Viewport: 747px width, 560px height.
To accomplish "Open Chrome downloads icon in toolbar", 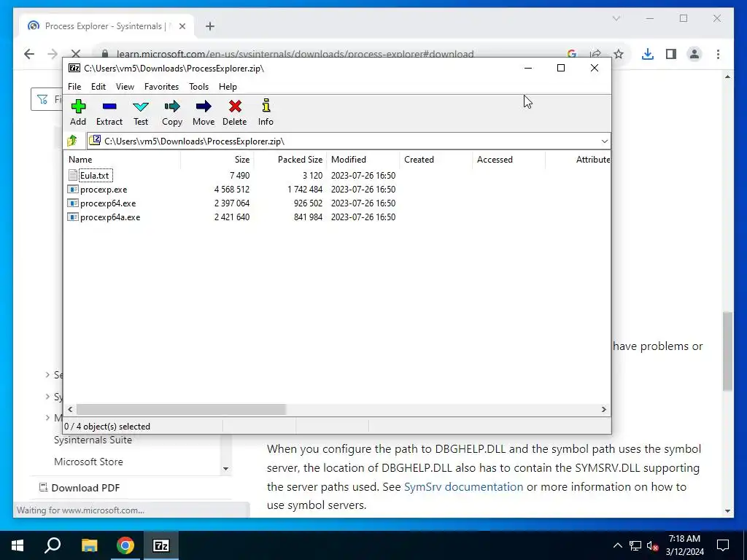I will pyautogui.click(x=648, y=54).
